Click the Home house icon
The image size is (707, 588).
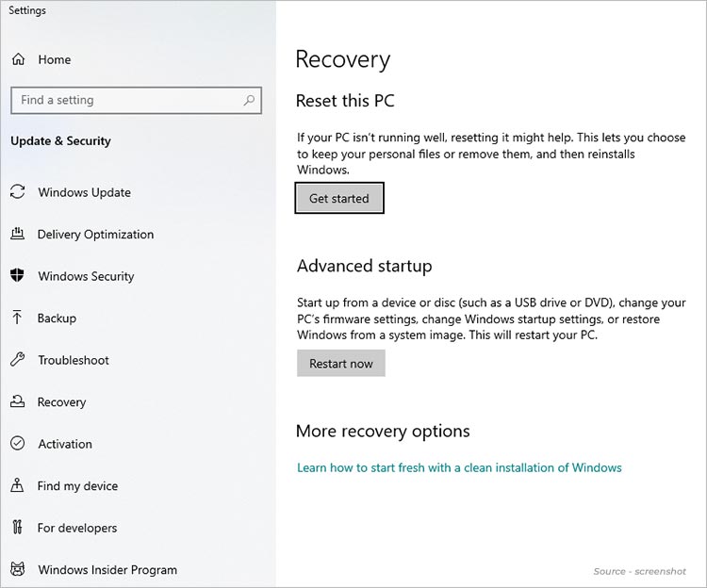pyautogui.click(x=18, y=59)
